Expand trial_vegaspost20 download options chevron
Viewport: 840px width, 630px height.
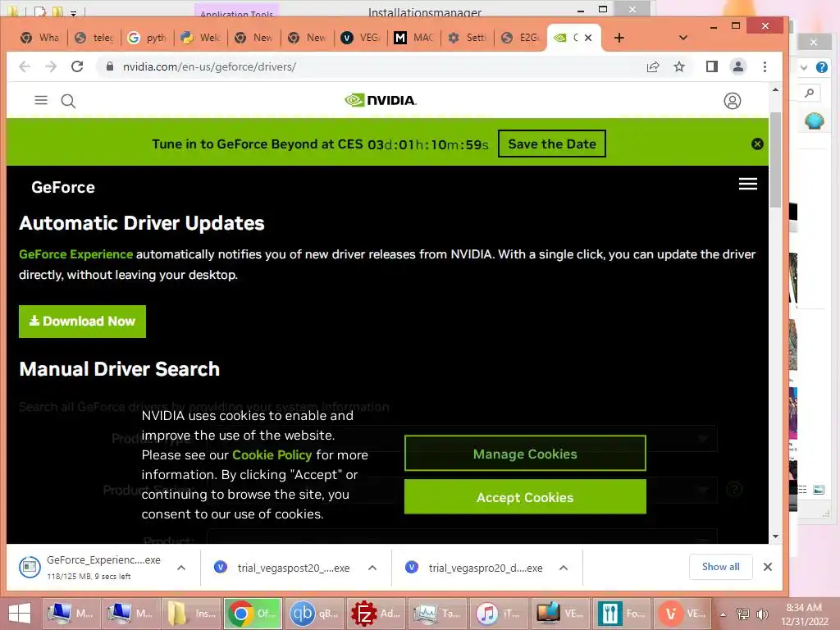tap(372, 568)
